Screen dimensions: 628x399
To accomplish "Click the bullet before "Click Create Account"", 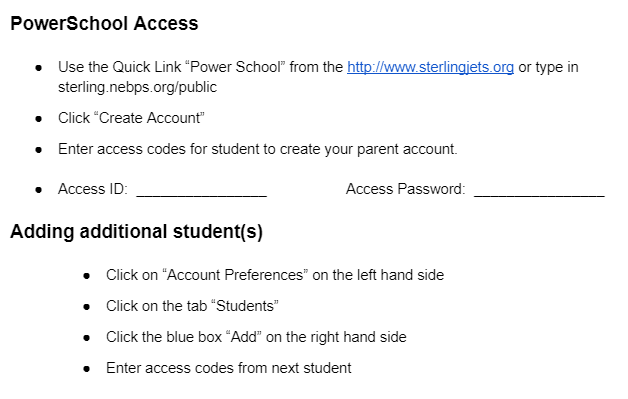I will pyautogui.click(x=39, y=119).
